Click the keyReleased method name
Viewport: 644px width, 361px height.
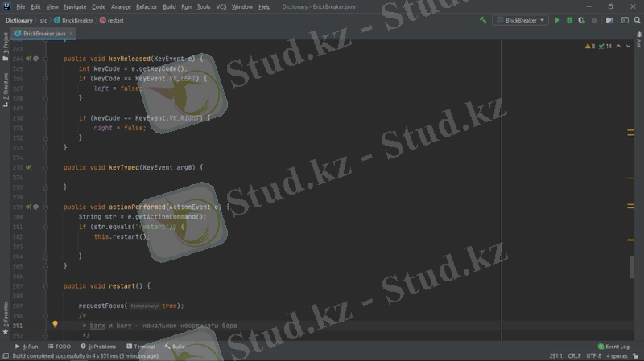pyautogui.click(x=130, y=59)
